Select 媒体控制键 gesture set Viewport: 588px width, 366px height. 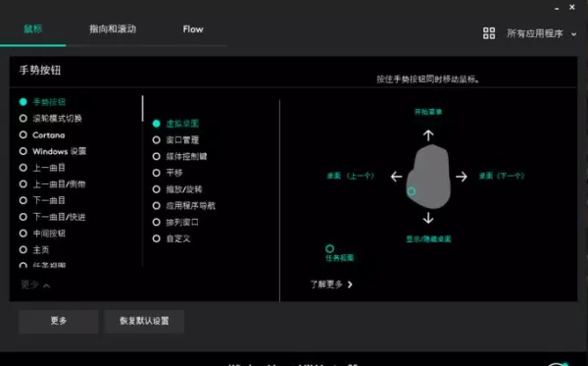click(179, 157)
